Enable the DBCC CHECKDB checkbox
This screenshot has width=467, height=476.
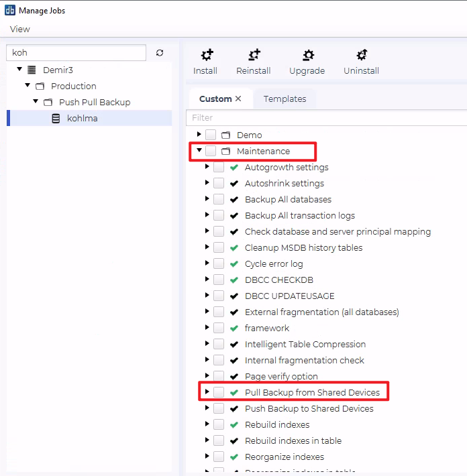(x=219, y=280)
